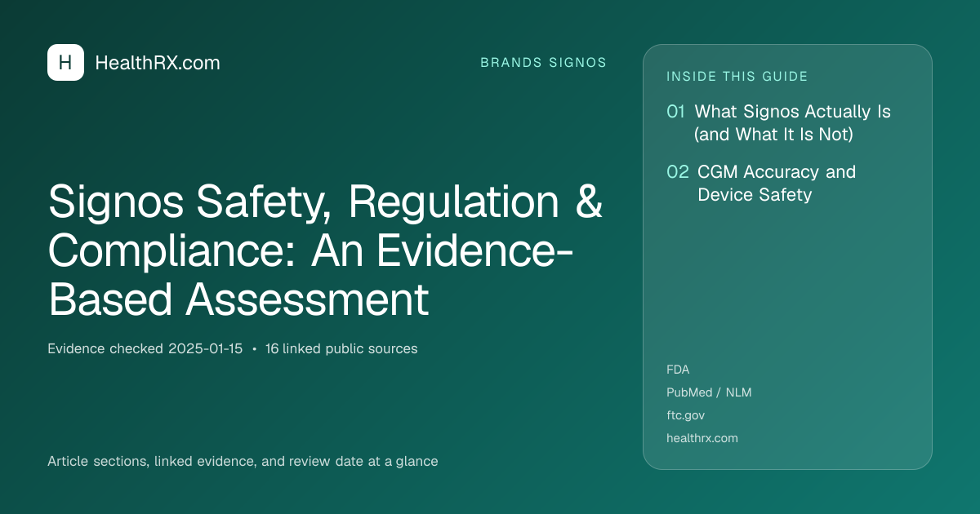Viewport: 980px width, 514px height.
Task: Select the FDA source entry
Action: pyautogui.click(x=678, y=370)
